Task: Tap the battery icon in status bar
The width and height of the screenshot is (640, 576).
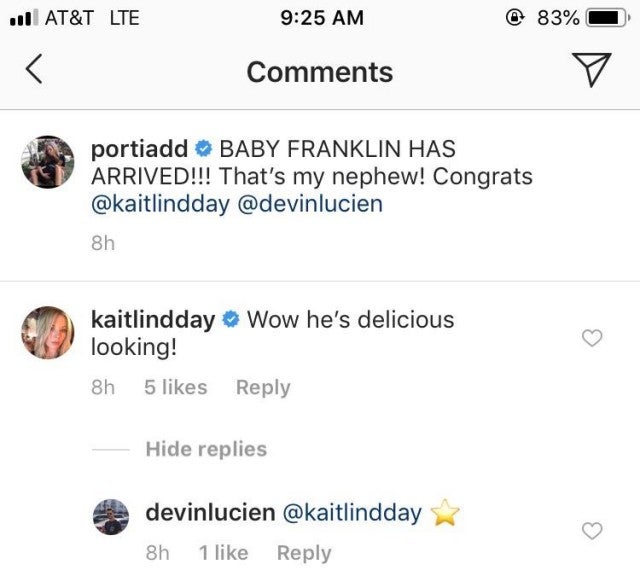Action: click(x=605, y=18)
